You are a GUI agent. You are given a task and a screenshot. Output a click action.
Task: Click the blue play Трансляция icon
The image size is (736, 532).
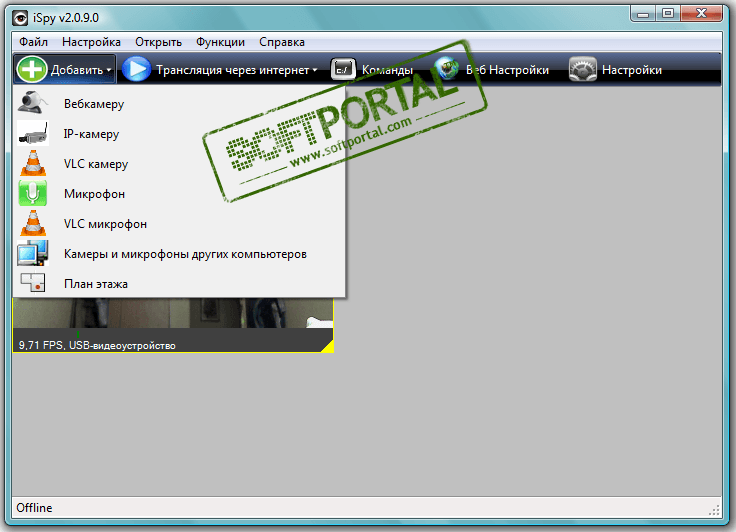tap(136, 69)
